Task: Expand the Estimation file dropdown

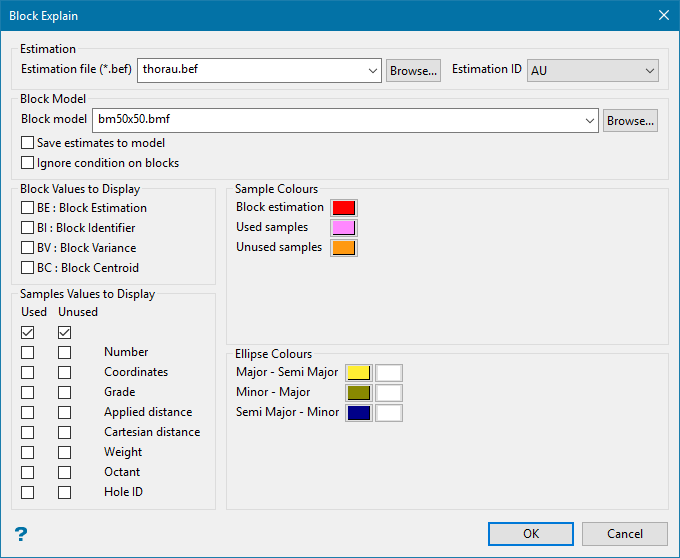Action: (372, 70)
